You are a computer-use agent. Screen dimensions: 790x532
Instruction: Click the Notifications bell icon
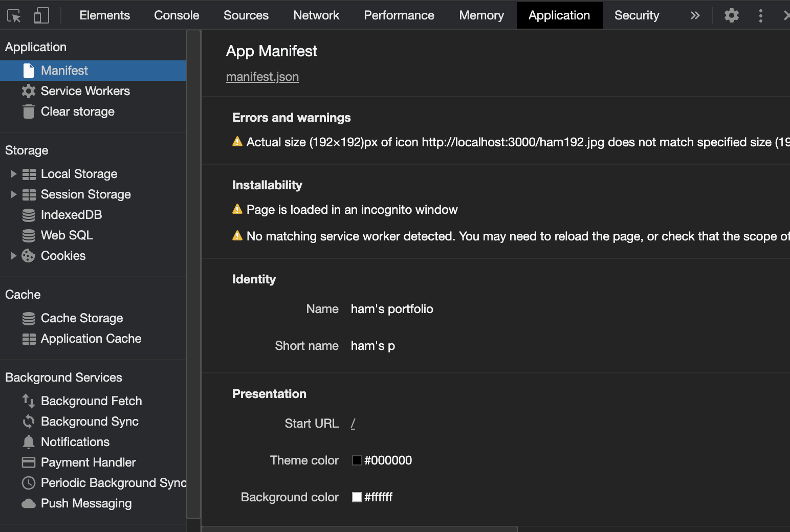click(29, 442)
